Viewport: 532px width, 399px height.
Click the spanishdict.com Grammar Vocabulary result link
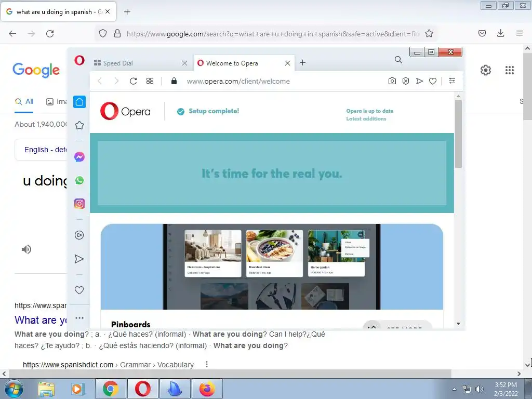click(x=108, y=365)
